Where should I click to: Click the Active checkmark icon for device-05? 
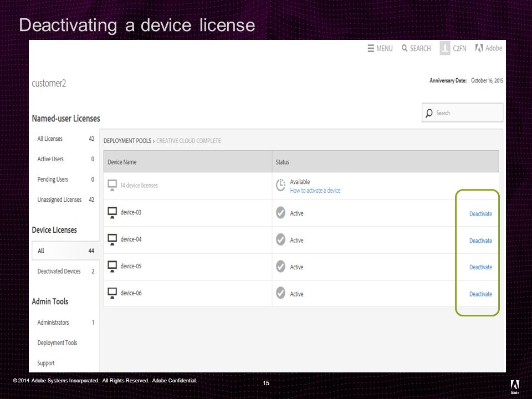point(280,267)
